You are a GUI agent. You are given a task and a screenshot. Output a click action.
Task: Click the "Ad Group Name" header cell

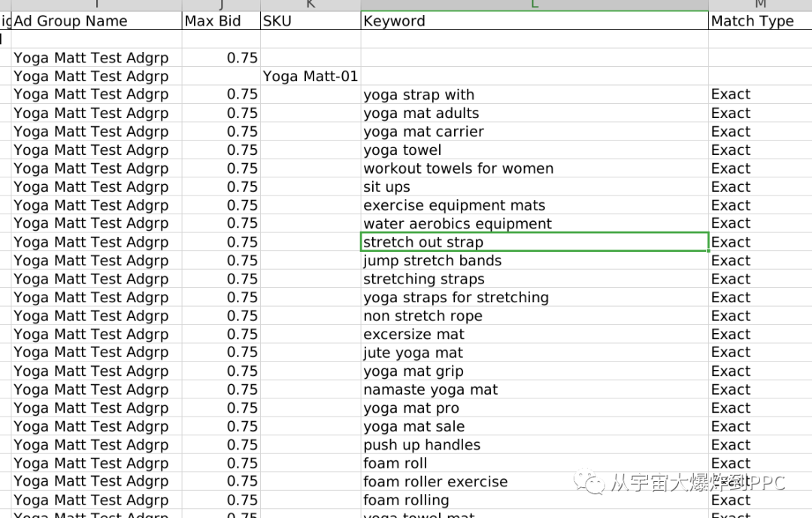pos(96,21)
